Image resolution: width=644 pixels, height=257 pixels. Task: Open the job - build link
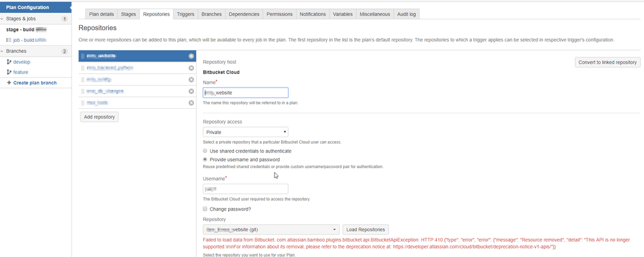pyautogui.click(x=30, y=40)
